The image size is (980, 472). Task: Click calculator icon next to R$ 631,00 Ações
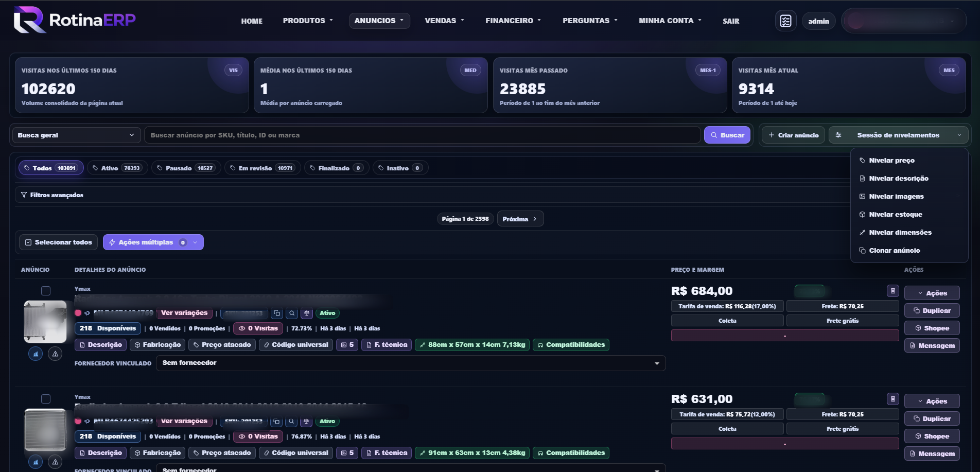pyautogui.click(x=893, y=399)
